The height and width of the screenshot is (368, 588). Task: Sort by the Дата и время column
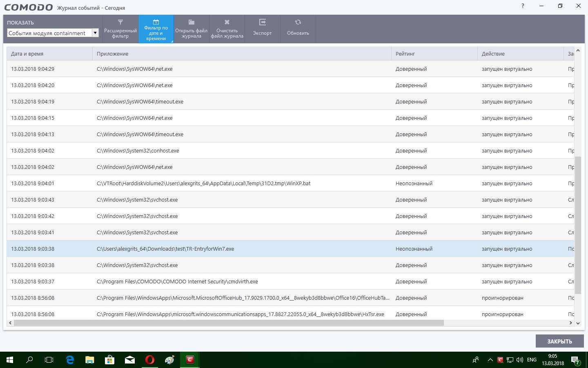[x=49, y=54]
